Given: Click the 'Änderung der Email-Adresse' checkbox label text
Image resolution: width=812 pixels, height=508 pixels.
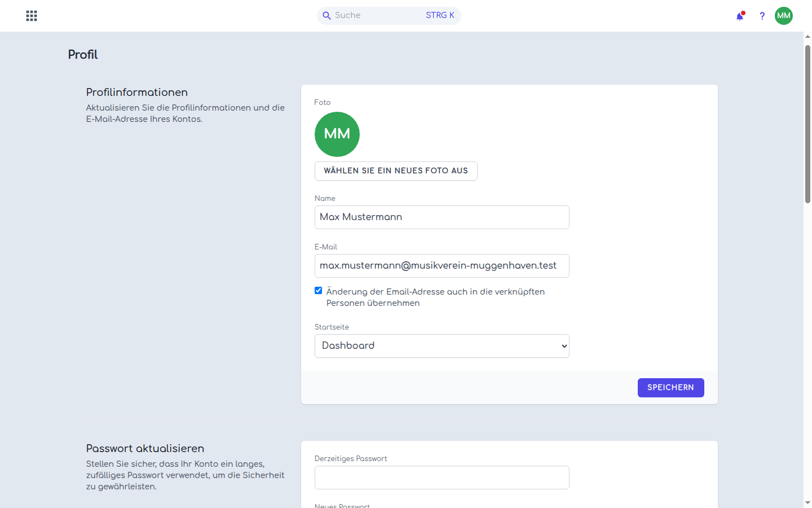Looking at the screenshot, I should point(435,297).
